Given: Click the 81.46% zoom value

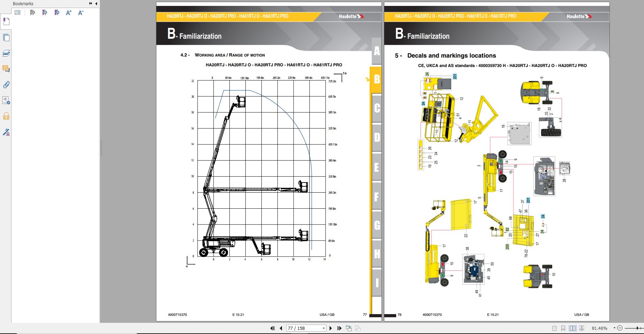Looking at the screenshot, I should tap(600, 328).
